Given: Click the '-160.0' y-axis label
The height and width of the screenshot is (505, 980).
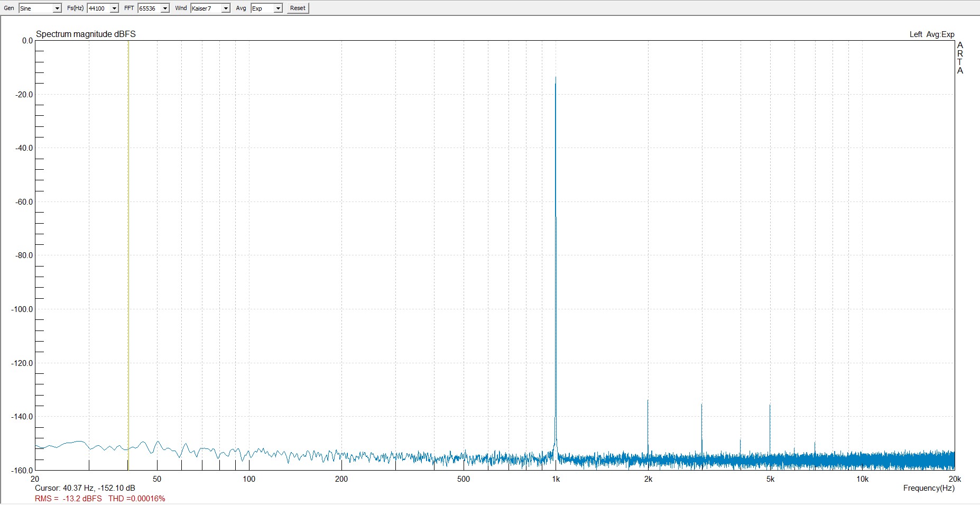Looking at the screenshot, I should (22, 470).
